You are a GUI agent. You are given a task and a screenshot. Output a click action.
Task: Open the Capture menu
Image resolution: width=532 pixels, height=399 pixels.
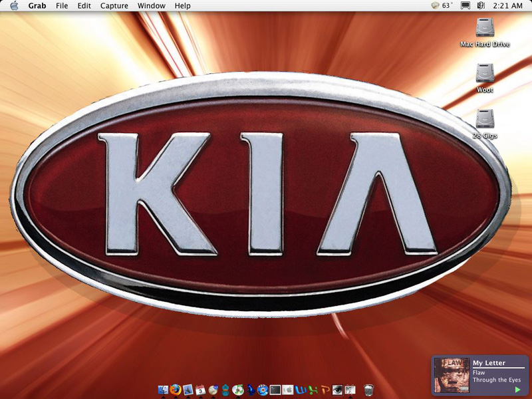(114, 6)
